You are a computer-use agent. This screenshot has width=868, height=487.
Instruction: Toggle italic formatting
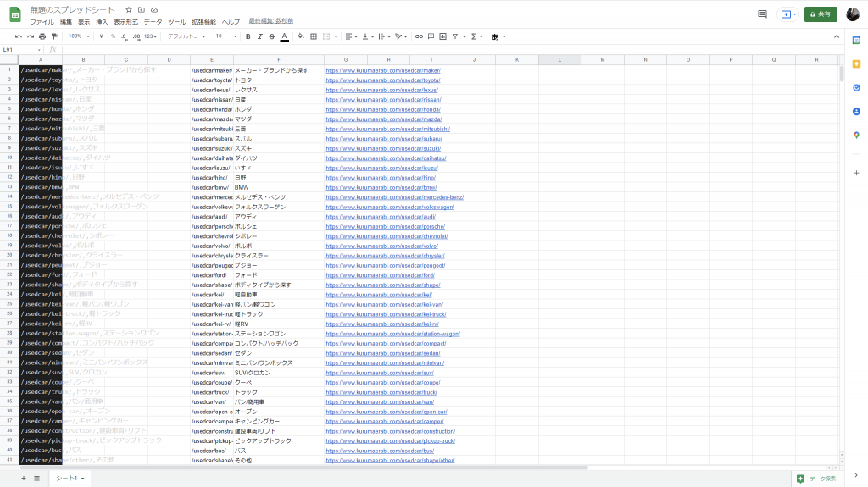point(259,36)
